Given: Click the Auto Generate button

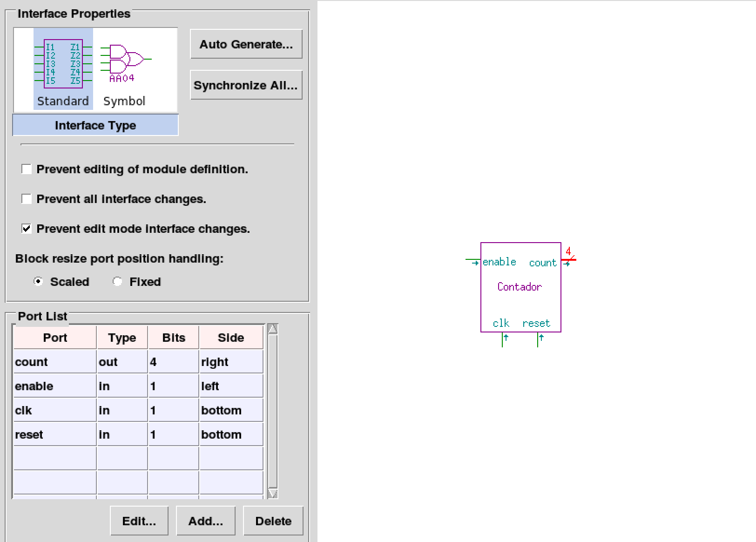Looking at the screenshot, I should (x=246, y=44).
